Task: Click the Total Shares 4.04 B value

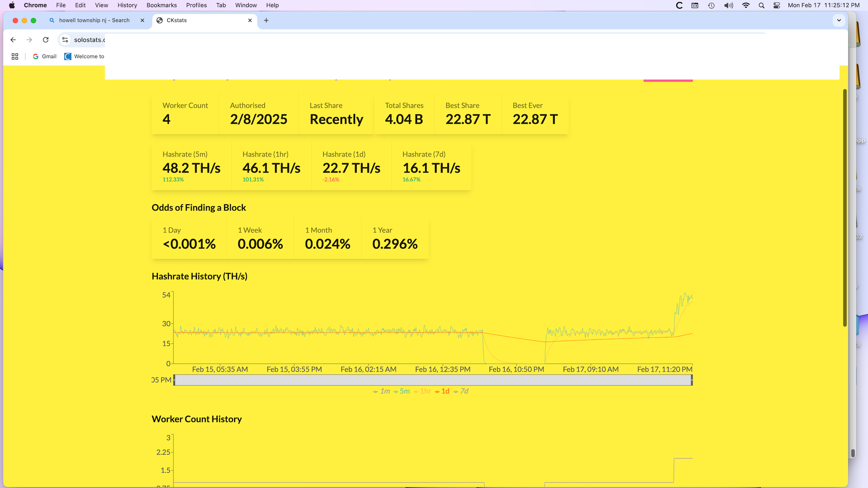Action: click(404, 119)
